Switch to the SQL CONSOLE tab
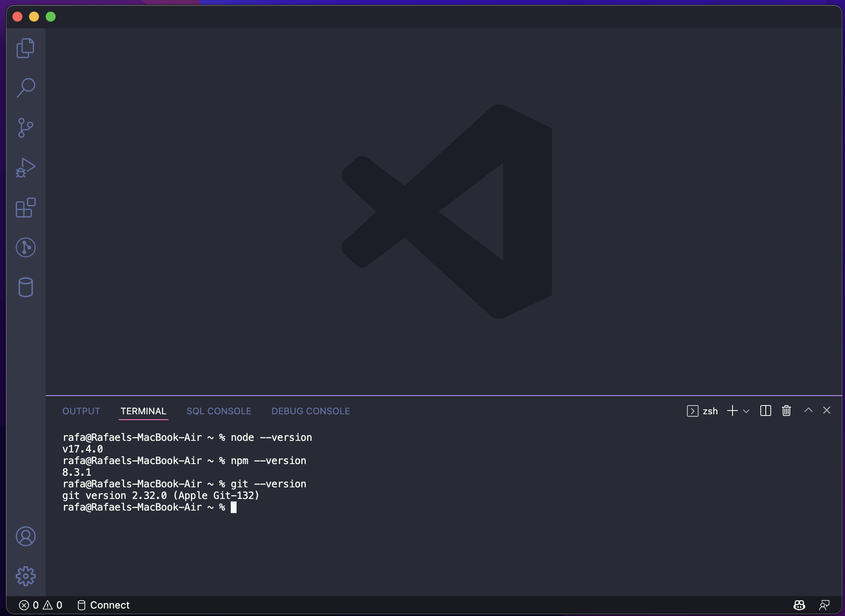Viewport: 845px width, 616px height. (x=219, y=411)
